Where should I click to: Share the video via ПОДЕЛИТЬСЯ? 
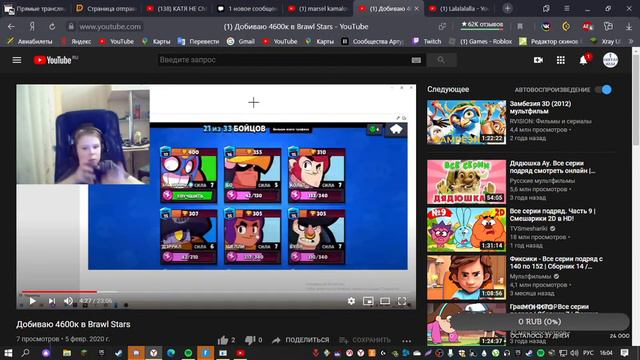pyautogui.click(x=300, y=340)
